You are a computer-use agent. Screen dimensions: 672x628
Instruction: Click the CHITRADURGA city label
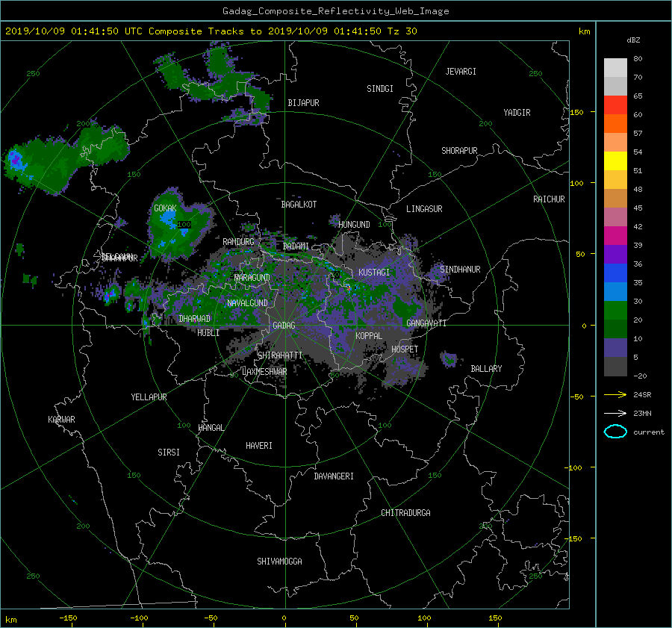point(405,513)
